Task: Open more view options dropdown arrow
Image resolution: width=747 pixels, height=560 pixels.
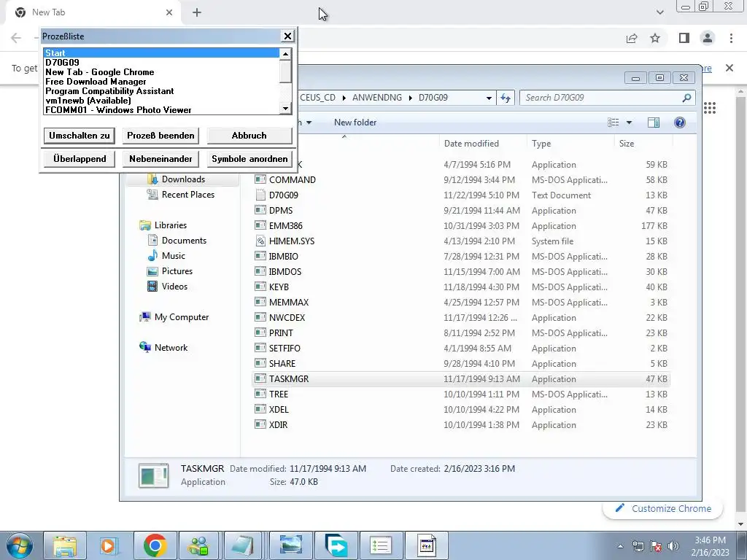Action: pyautogui.click(x=629, y=122)
